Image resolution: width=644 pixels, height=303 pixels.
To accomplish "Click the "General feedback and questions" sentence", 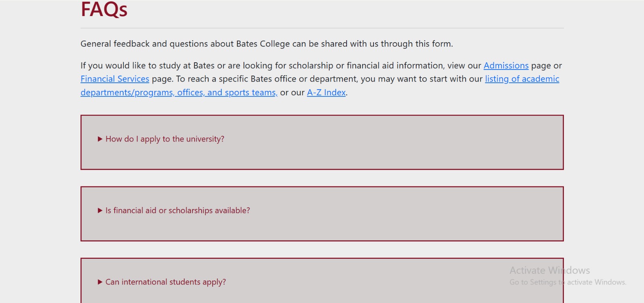I will [266, 44].
